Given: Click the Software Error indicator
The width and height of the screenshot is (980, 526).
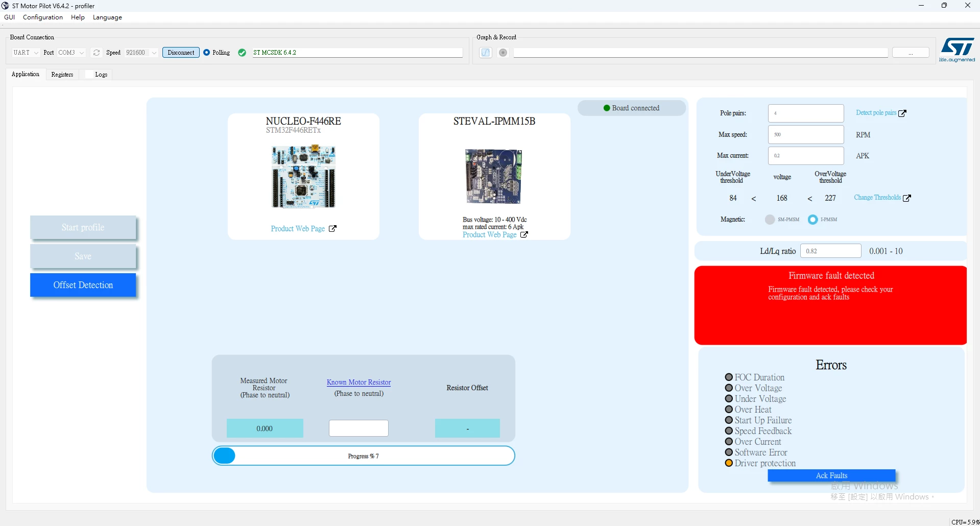Looking at the screenshot, I should (x=729, y=452).
